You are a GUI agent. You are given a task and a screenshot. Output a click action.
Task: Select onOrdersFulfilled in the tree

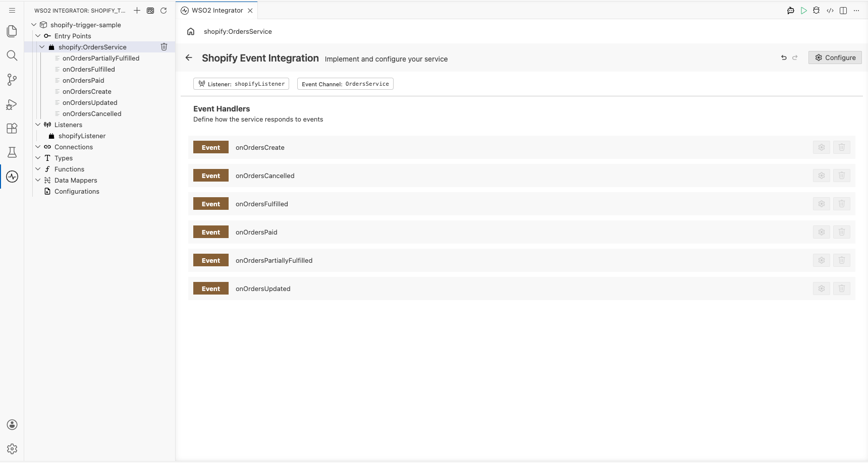point(89,69)
